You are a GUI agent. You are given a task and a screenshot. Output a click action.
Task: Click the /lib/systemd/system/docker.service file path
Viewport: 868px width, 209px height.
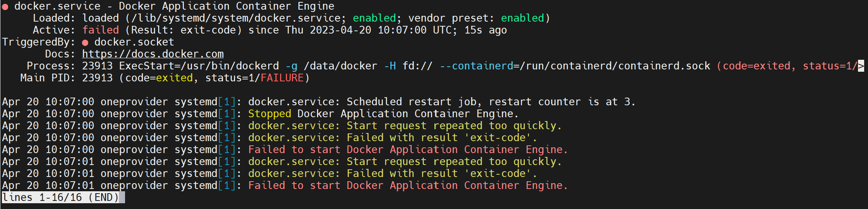click(236, 18)
